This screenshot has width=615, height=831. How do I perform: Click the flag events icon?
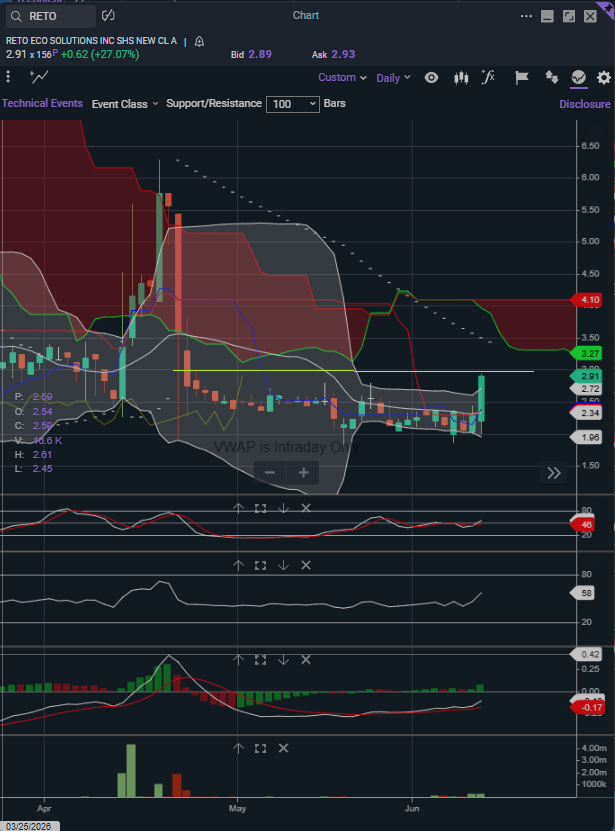coord(522,78)
